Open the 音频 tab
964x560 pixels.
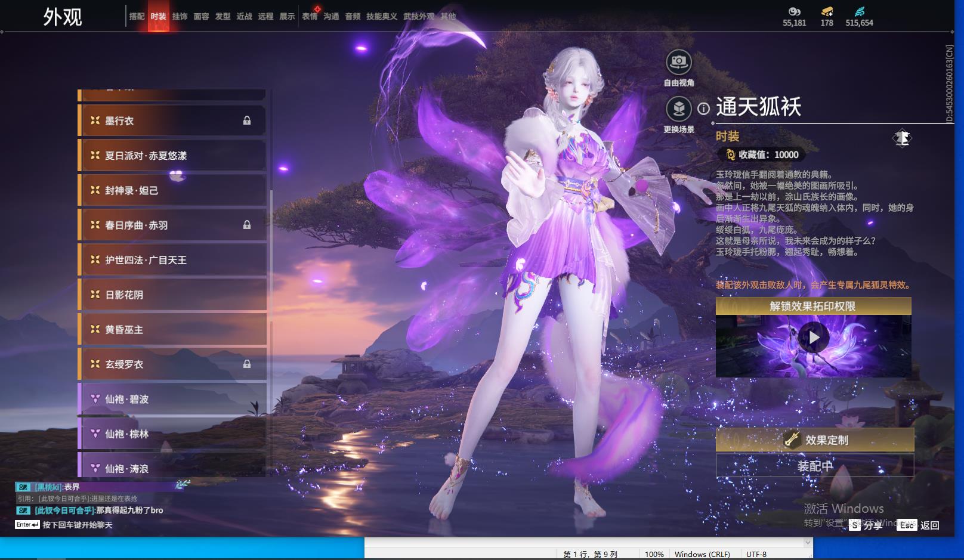click(x=353, y=16)
